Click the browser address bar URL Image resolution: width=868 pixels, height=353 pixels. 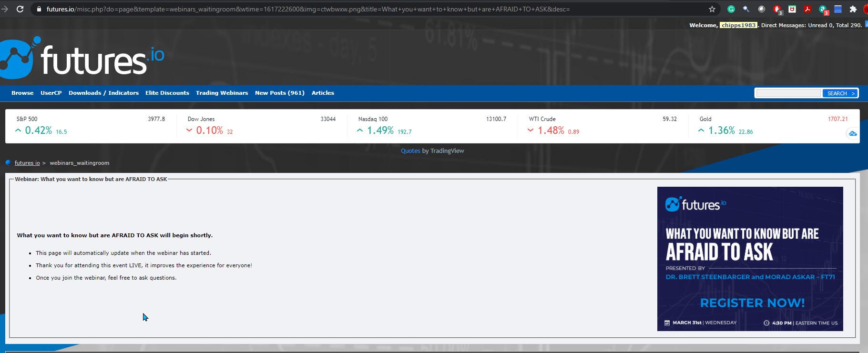click(308, 9)
